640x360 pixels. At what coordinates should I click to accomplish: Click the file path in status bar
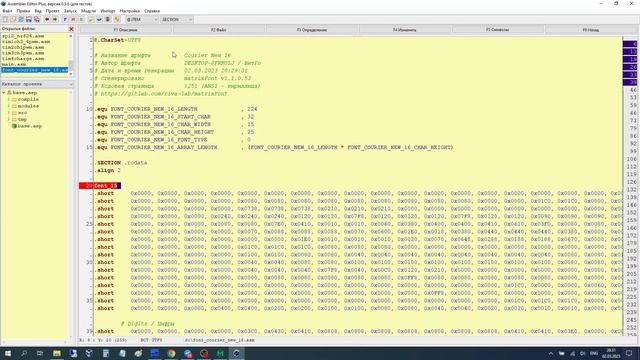pyautogui.click(x=220, y=340)
